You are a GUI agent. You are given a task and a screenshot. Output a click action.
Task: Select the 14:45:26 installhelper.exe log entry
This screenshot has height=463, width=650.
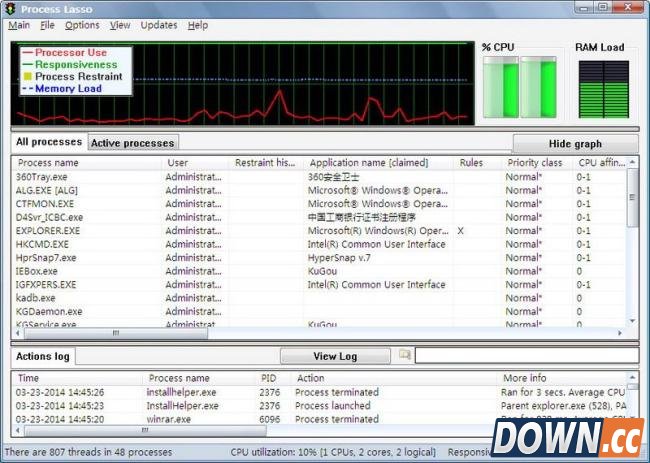[319, 392]
